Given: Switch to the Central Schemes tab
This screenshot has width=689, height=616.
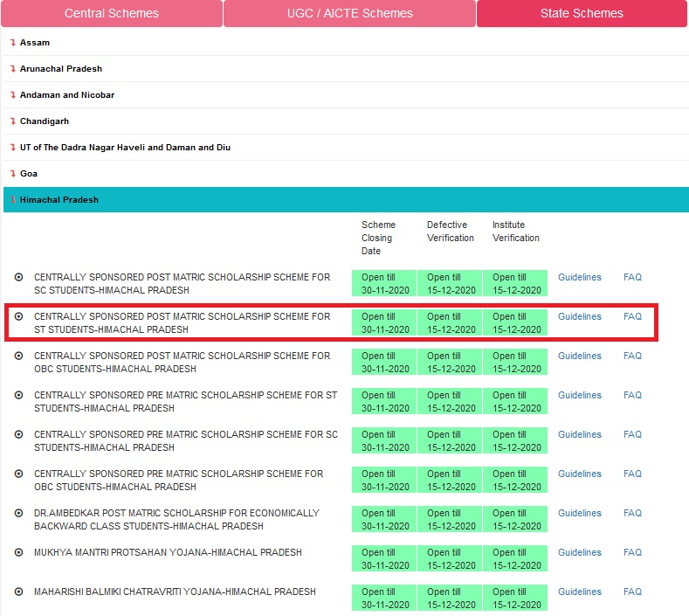Looking at the screenshot, I should tap(112, 13).
